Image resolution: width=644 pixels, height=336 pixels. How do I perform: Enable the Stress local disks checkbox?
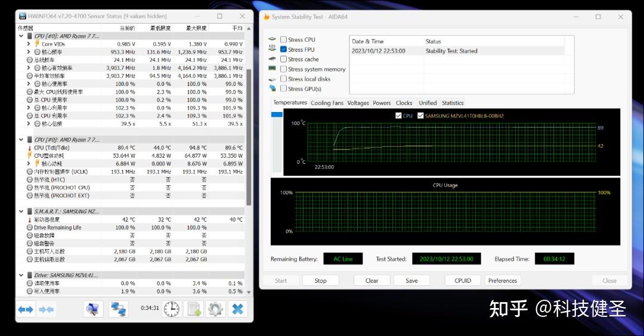(x=283, y=79)
